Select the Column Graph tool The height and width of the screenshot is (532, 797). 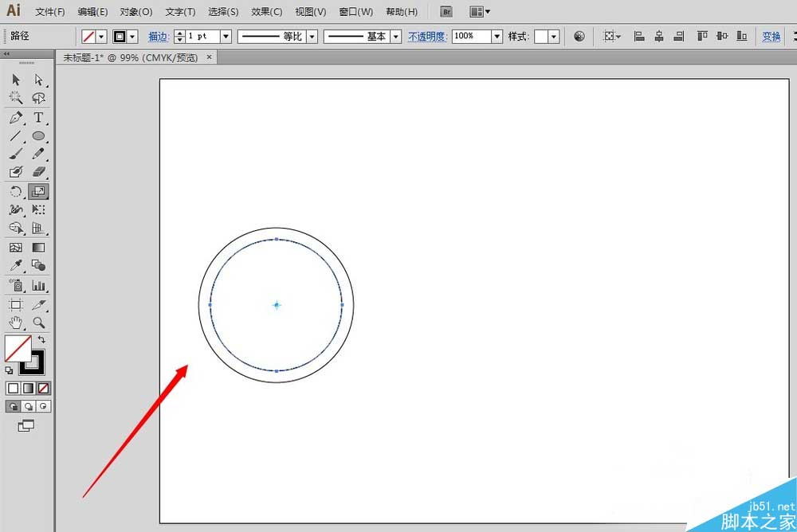38,286
